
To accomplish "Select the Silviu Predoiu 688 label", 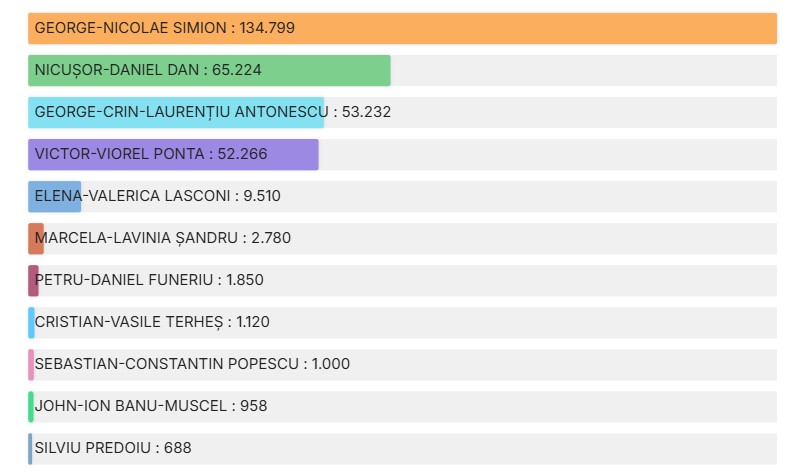I will 113,448.
